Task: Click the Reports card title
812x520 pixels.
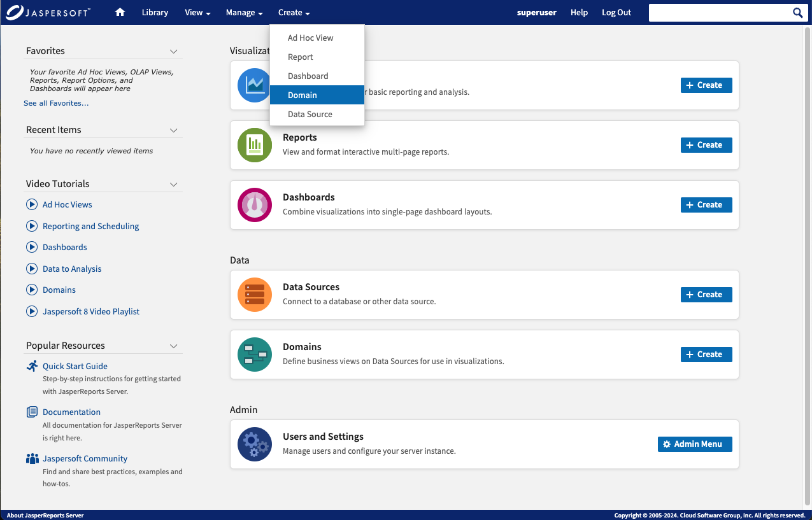Action: [x=300, y=137]
